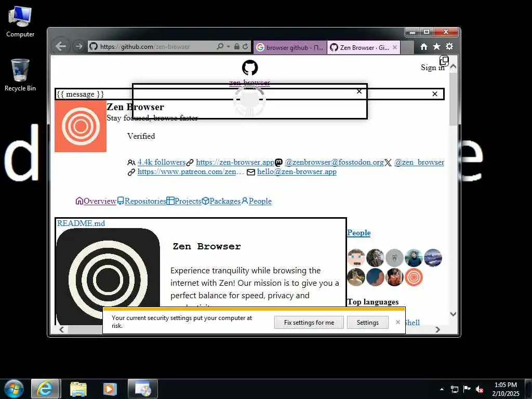The height and width of the screenshot is (399, 532).
Task: Click the orange Zen logo member avatar
Action: click(414, 277)
